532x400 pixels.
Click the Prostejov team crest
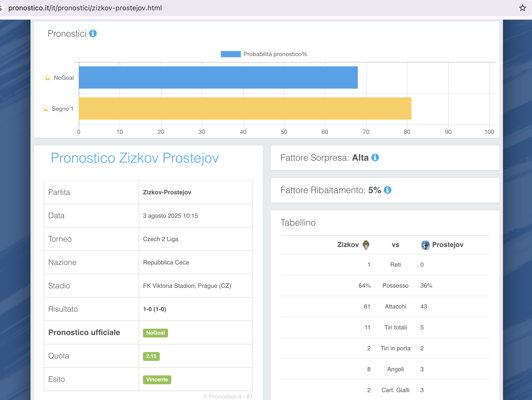(x=425, y=245)
